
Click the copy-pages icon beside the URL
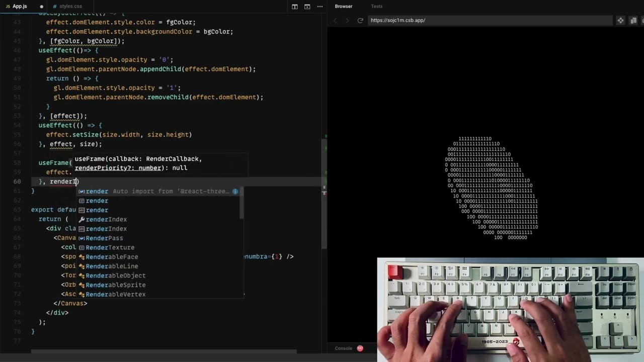[x=633, y=21]
